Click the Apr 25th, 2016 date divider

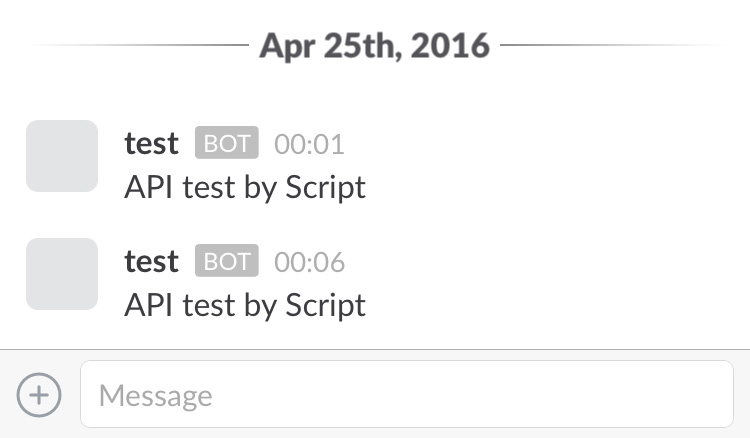375,45
